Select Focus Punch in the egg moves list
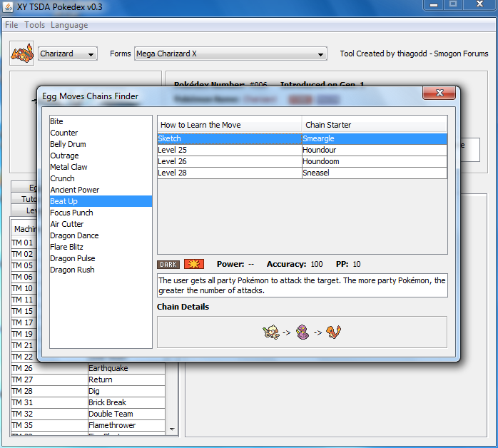The height and width of the screenshot is (448, 498). pos(101,213)
